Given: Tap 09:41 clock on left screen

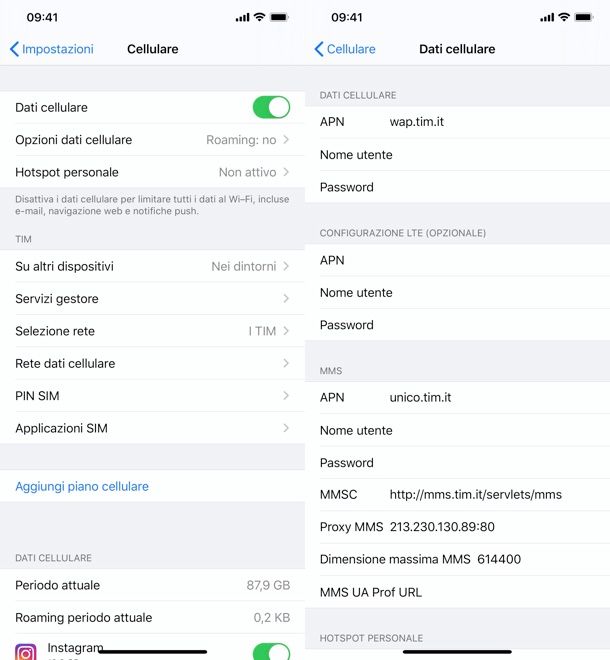Looking at the screenshot, I should [x=42, y=17].
